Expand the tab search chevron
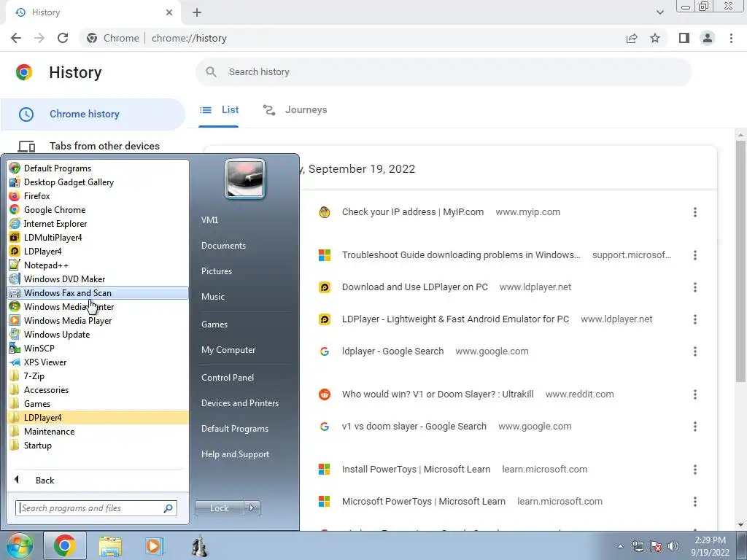 tap(659, 12)
